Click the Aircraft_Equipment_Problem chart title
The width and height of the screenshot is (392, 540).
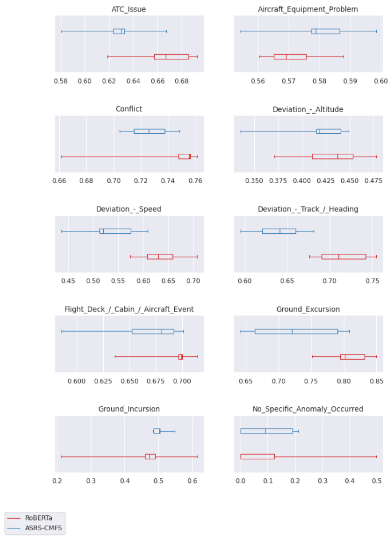[x=308, y=9]
